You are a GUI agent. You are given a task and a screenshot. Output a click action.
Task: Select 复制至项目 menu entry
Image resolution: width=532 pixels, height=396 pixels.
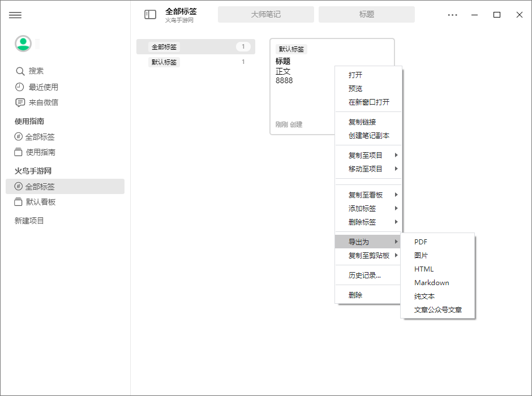[368, 155]
